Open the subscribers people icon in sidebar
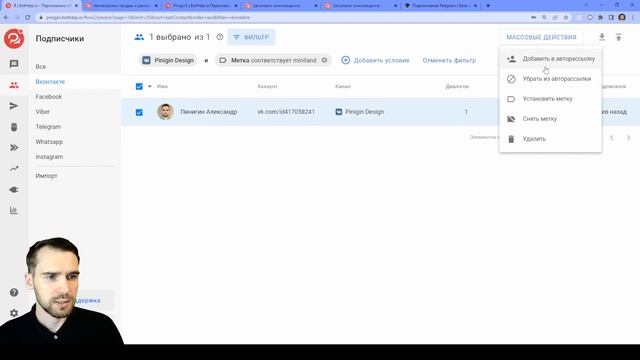 (14, 85)
